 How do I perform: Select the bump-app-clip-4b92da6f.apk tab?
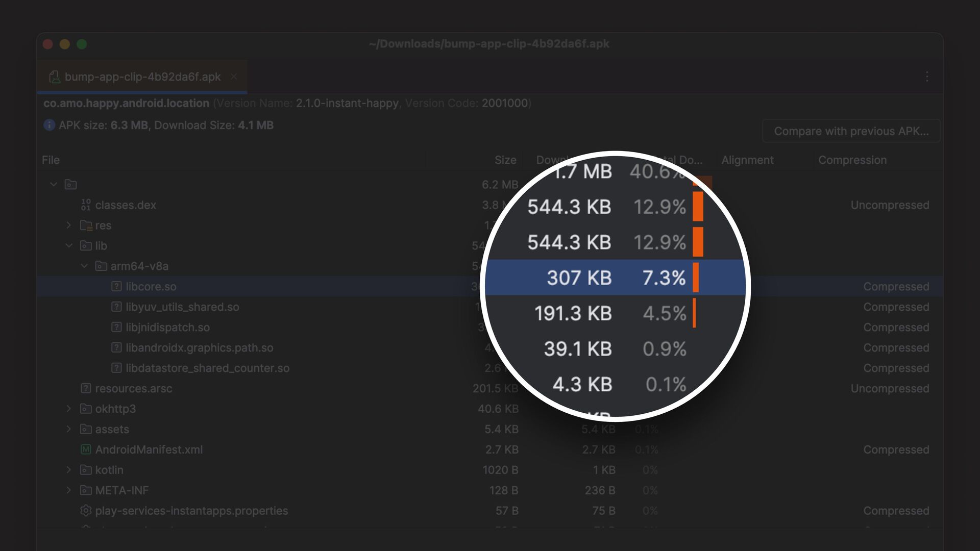142,77
